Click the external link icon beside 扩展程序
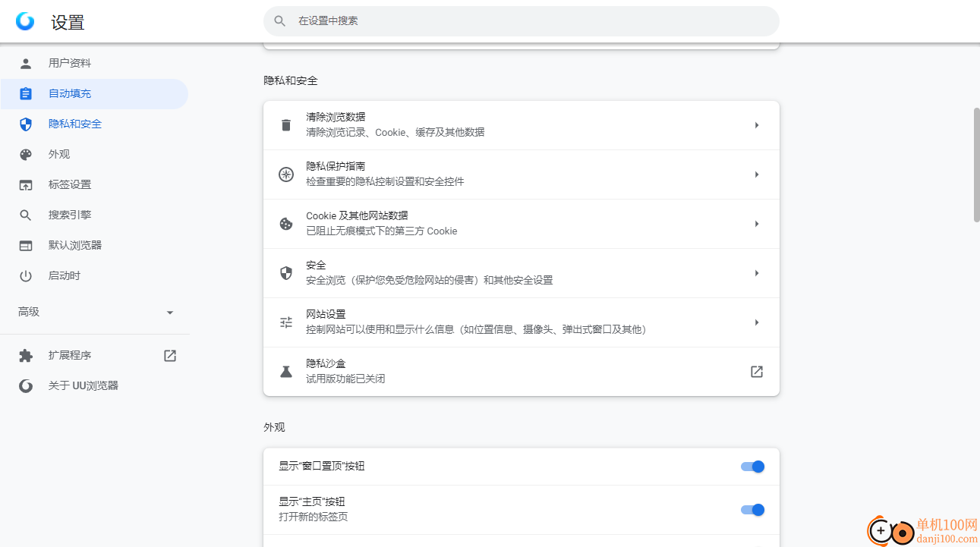 pos(170,355)
